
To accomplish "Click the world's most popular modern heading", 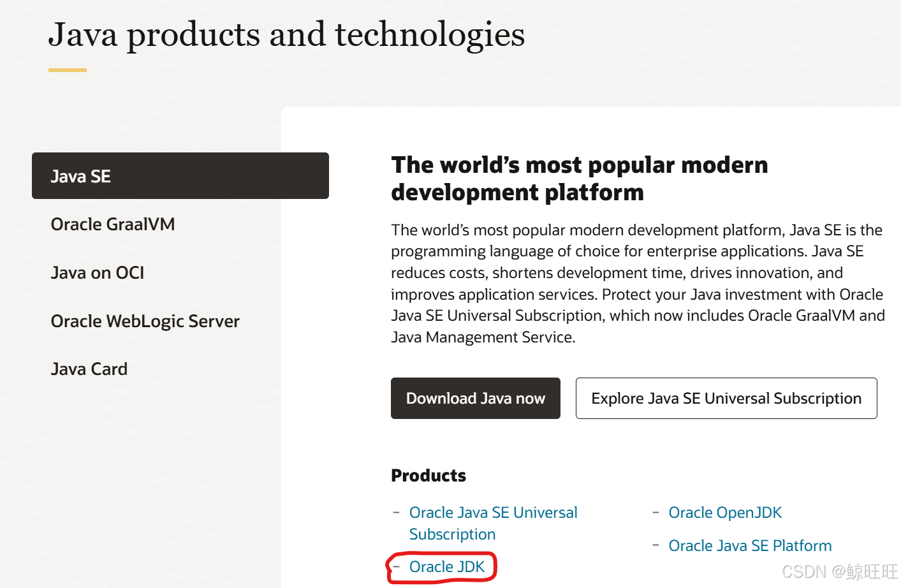I will point(580,179).
